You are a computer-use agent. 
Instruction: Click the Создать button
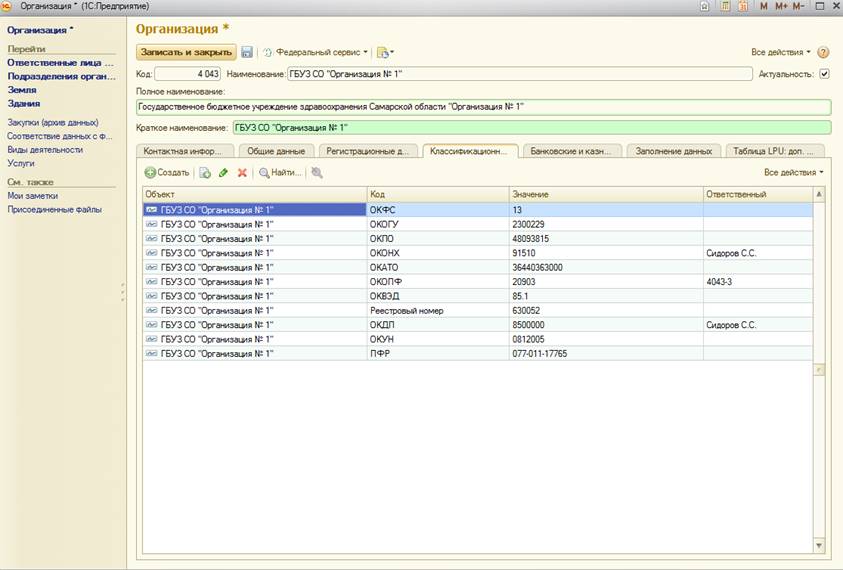coord(167,173)
